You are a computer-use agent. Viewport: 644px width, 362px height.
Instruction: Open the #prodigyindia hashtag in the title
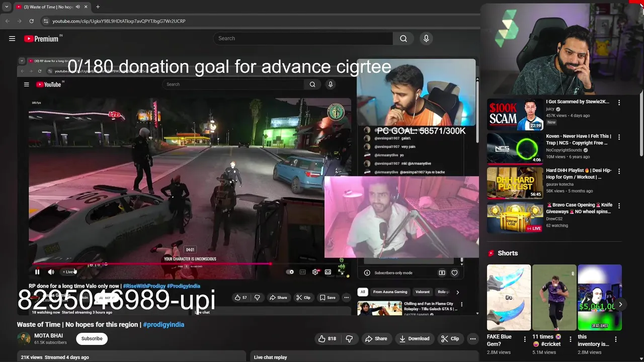(164, 324)
